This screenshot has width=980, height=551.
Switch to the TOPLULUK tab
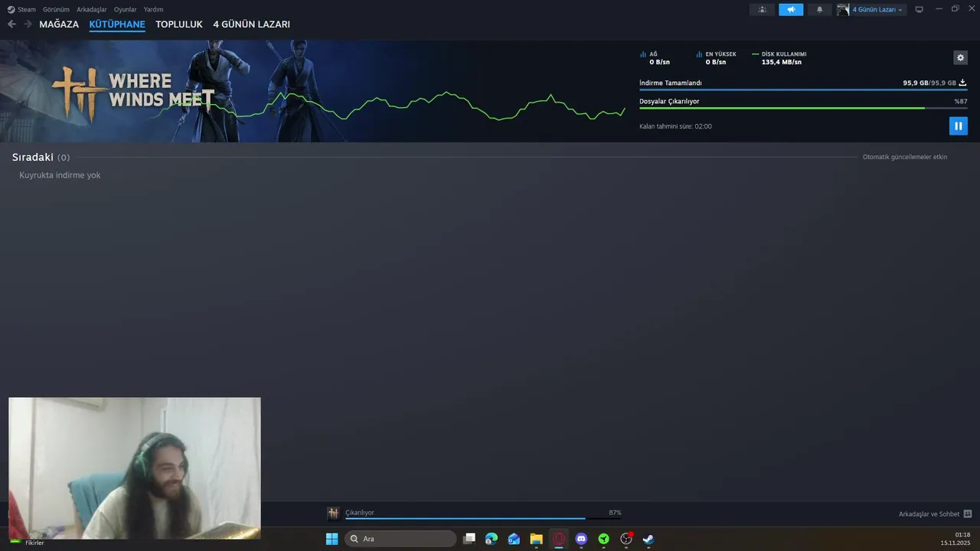click(179, 24)
